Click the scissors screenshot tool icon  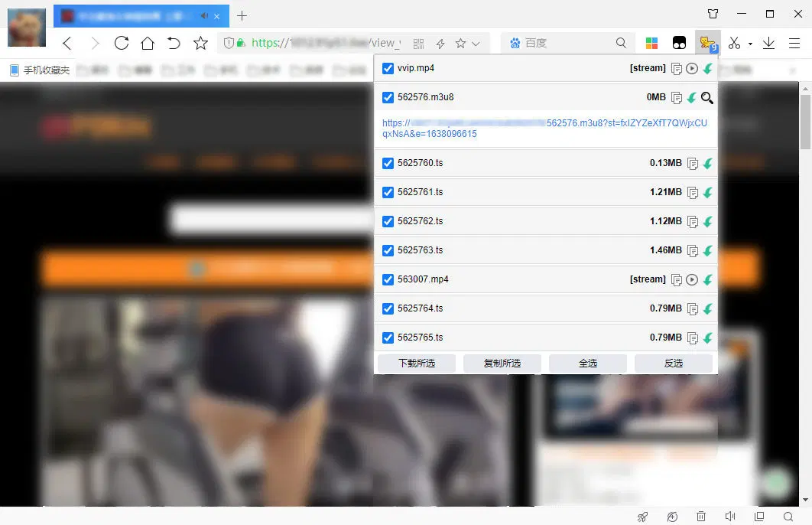[734, 44]
